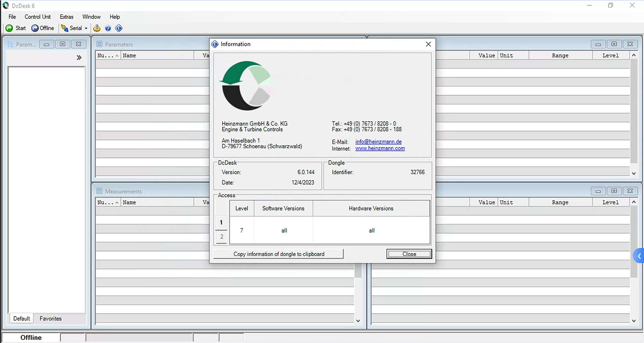Viewport: 644px width, 343px height.
Task: Switch to the Favorites tab
Action: click(x=51, y=319)
